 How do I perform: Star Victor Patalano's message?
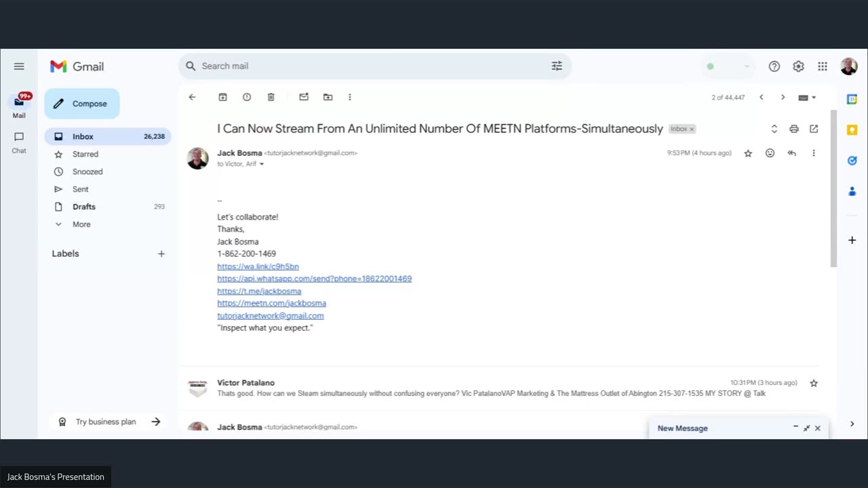(814, 383)
